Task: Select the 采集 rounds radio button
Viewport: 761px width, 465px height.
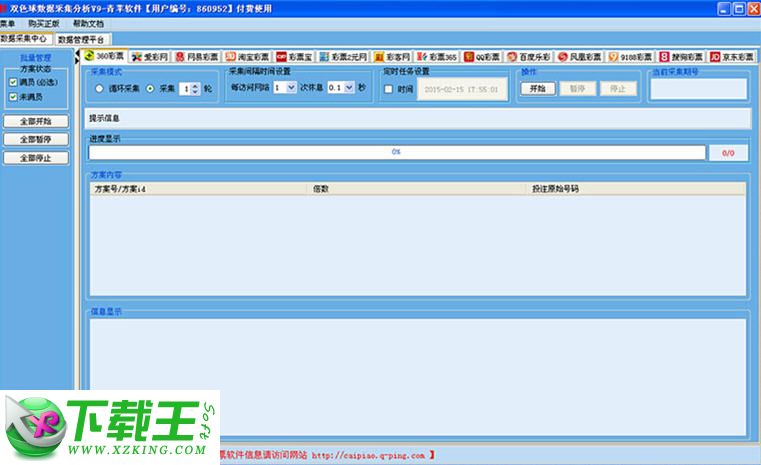Action: coord(150,88)
